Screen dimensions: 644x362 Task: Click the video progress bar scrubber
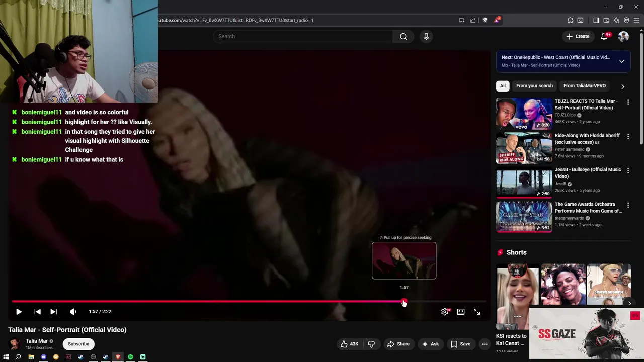[x=404, y=302]
